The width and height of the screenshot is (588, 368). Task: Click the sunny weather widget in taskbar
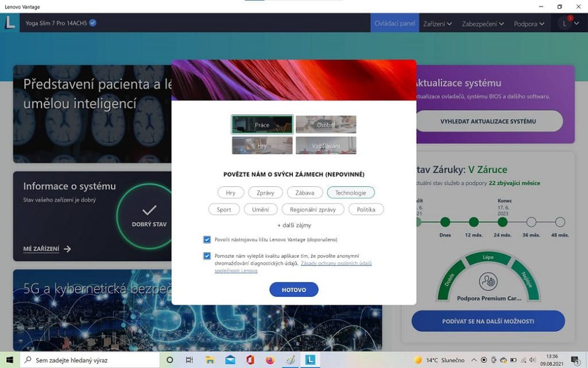click(x=439, y=360)
